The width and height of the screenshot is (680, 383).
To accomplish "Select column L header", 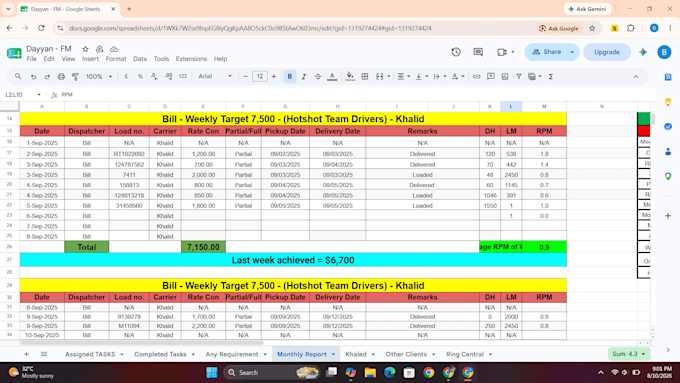I will 511,106.
